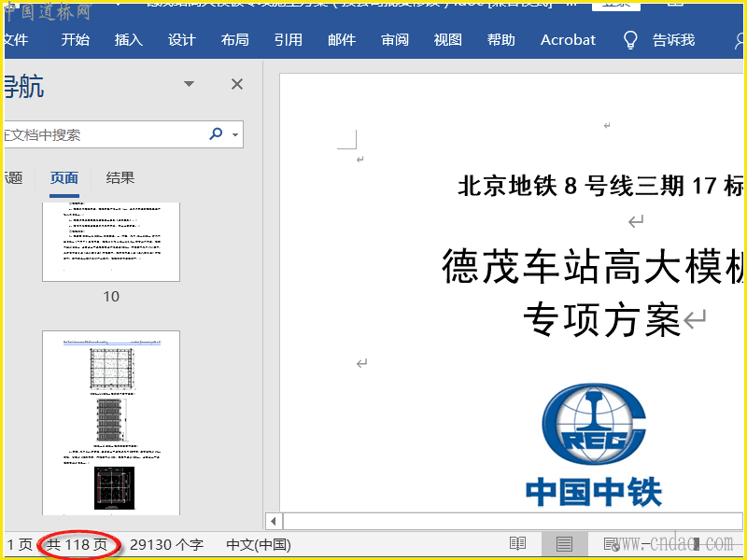Close the navigation pane
747x560 pixels.
click(237, 84)
